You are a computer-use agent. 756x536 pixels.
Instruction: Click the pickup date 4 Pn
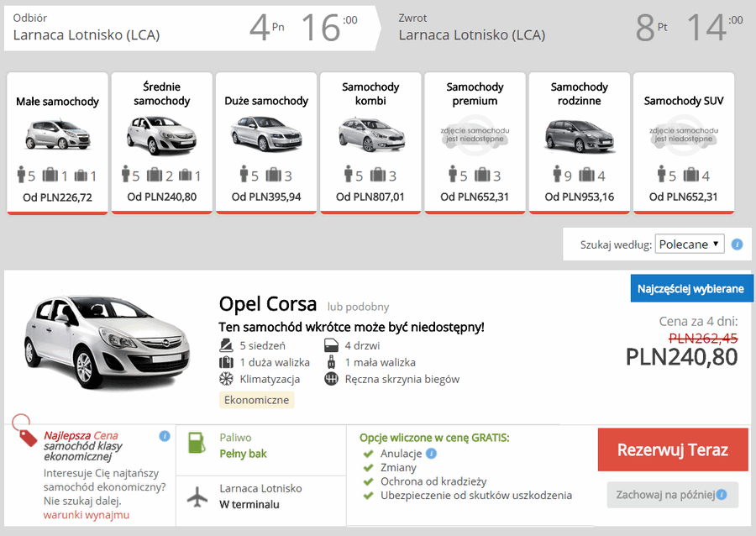(266, 28)
